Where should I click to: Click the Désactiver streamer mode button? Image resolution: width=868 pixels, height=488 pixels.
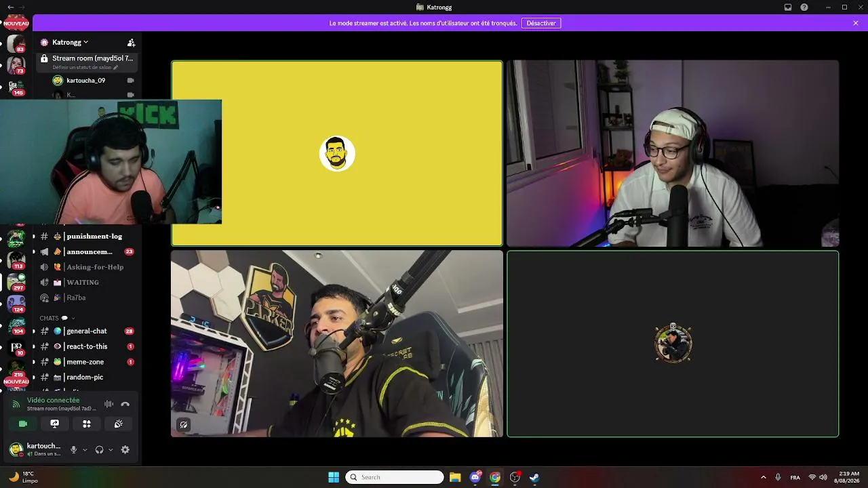(x=541, y=23)
